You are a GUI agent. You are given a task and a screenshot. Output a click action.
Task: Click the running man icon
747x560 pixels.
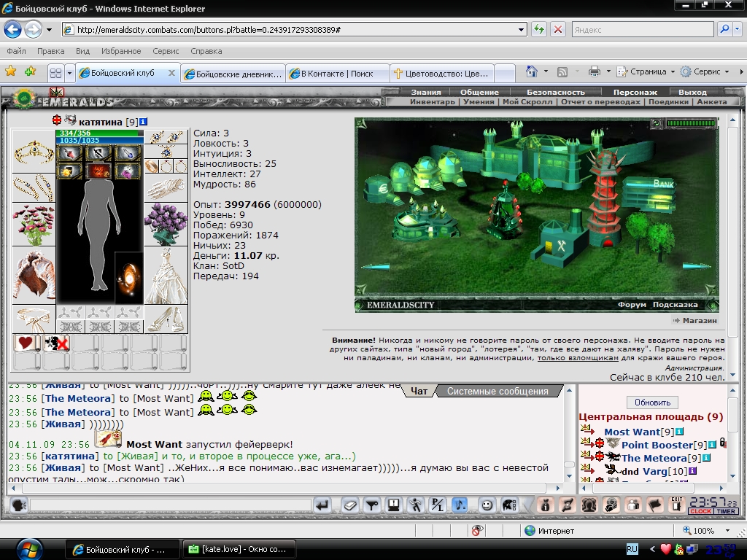pyautogui.click(x=416, y=505)
